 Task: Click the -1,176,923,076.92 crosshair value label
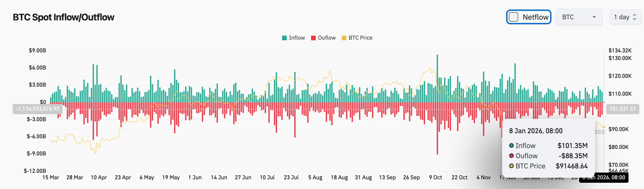[38, 109]
